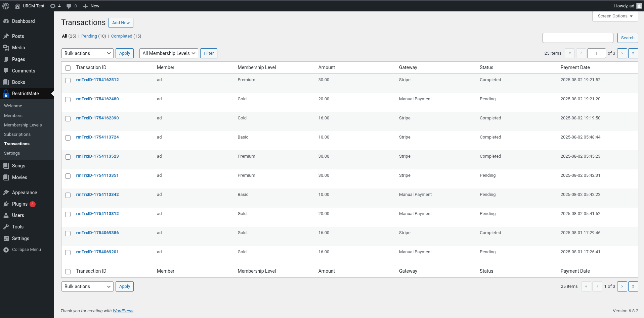Screen dimensions: 644x318
Task: Filter by Completed transactions tab
Action: [122, 36]
